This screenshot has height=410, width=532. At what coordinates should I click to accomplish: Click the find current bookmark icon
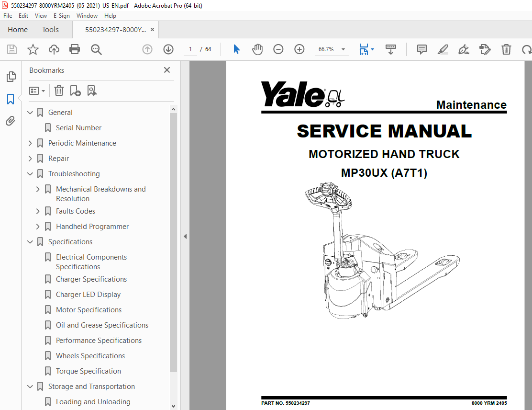coord(92,91)
